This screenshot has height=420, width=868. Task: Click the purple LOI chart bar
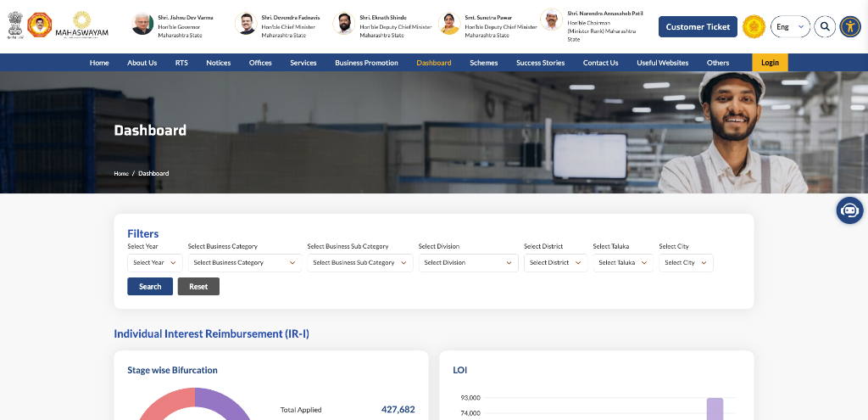point(715,409)
